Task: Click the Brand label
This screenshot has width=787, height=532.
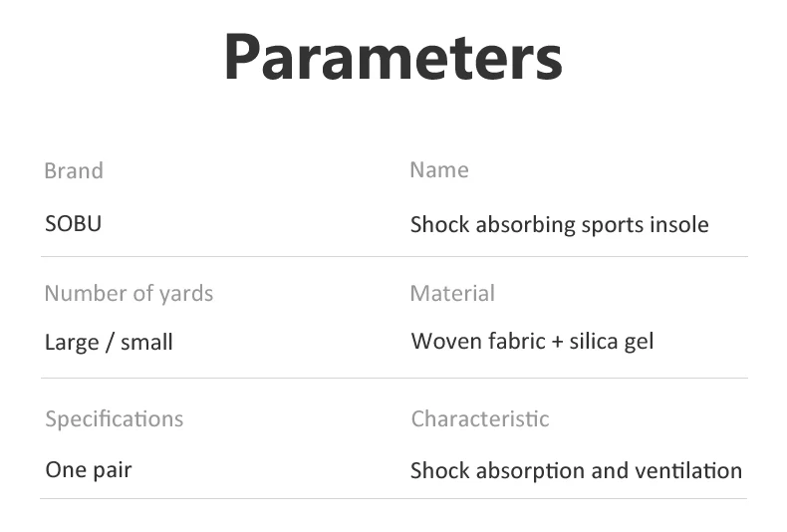Action: pos(74,170)
